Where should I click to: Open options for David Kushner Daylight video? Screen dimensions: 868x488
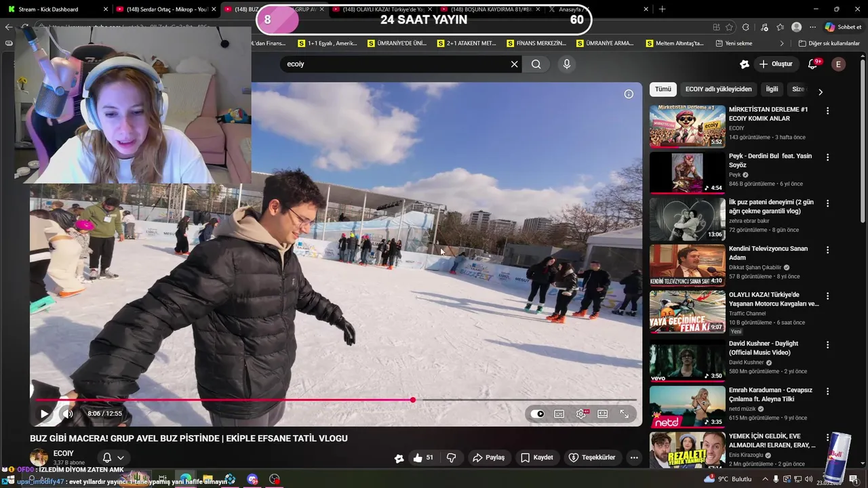827,345
